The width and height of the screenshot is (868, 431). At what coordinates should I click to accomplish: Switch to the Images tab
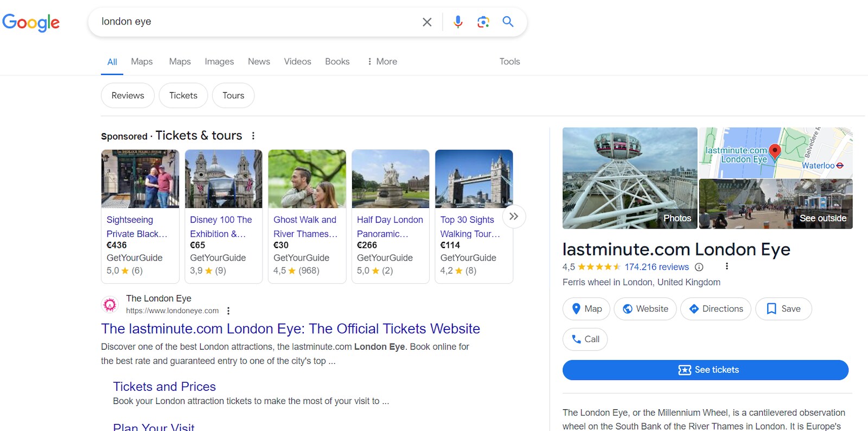(219, 62)
